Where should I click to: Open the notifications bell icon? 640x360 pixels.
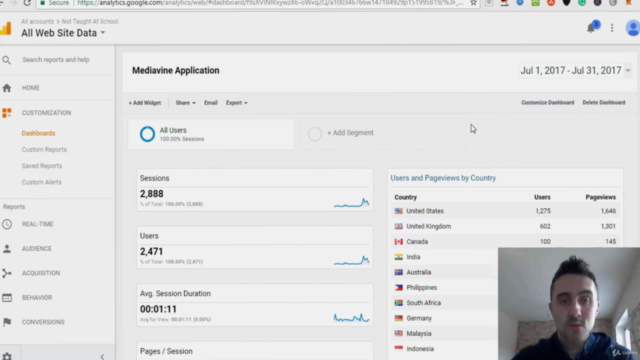coord(591,28)
